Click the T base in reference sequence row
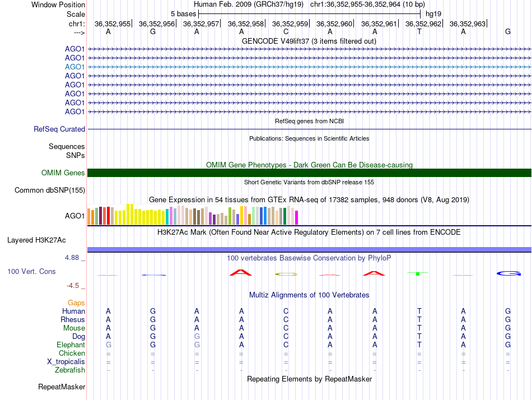Image resolution: width=532 pixels, height=400 pixels. pyautogui.click(x=419, y=31)
